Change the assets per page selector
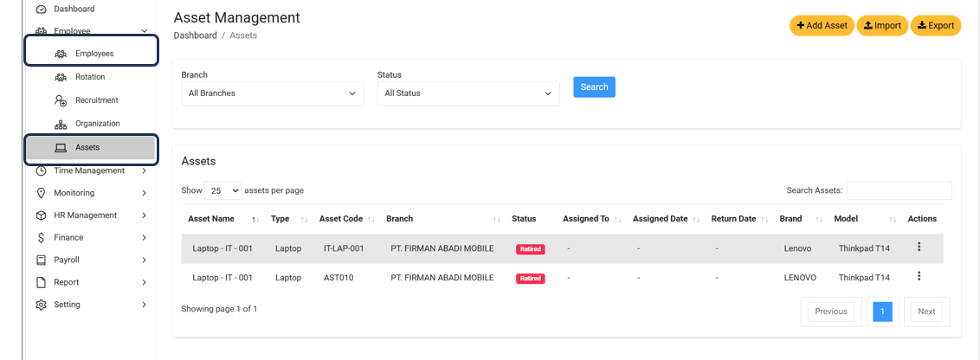The image size is (980, 360). (x=223, y=190)
